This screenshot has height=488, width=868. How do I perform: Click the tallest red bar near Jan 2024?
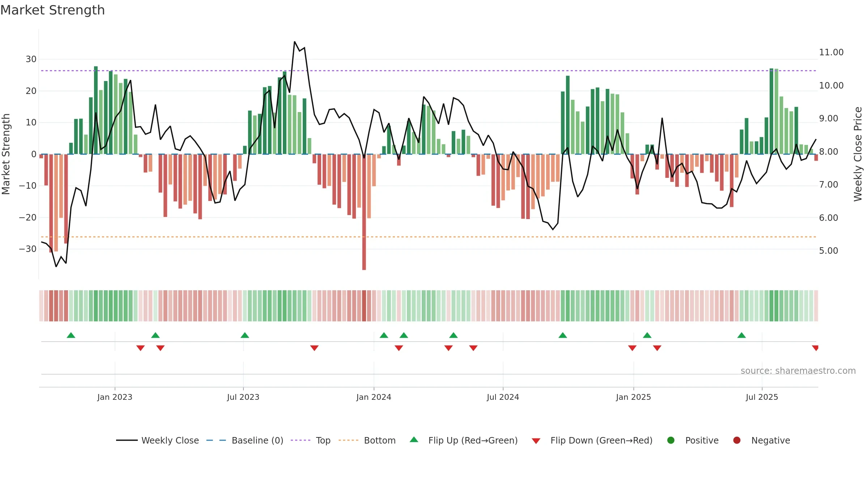point(364,212)
